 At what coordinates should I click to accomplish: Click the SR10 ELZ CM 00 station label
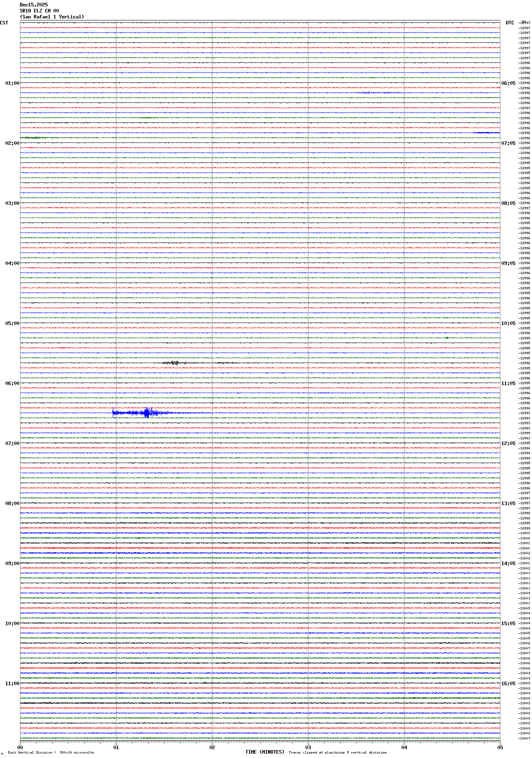(39, 11)
